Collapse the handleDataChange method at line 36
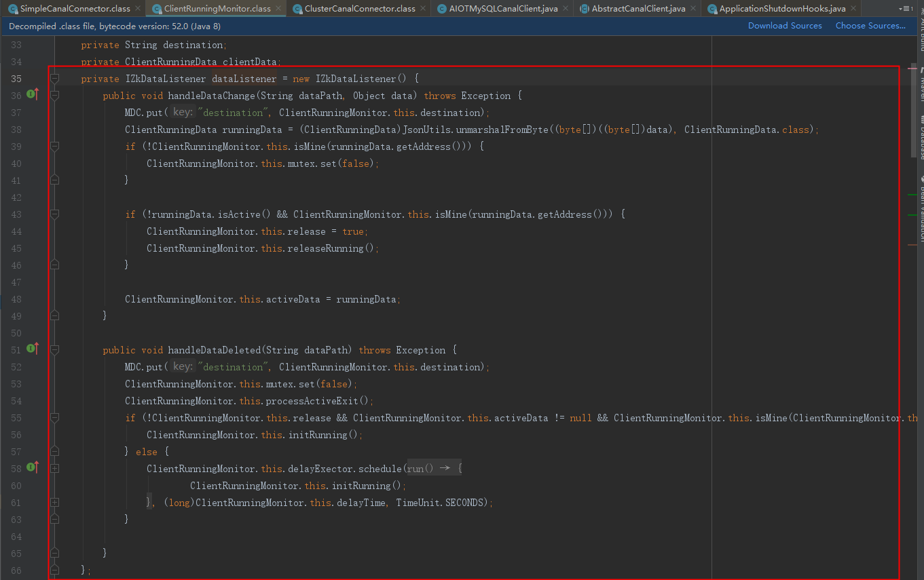This screenshot has height=580, width=924. pos(55,96)
